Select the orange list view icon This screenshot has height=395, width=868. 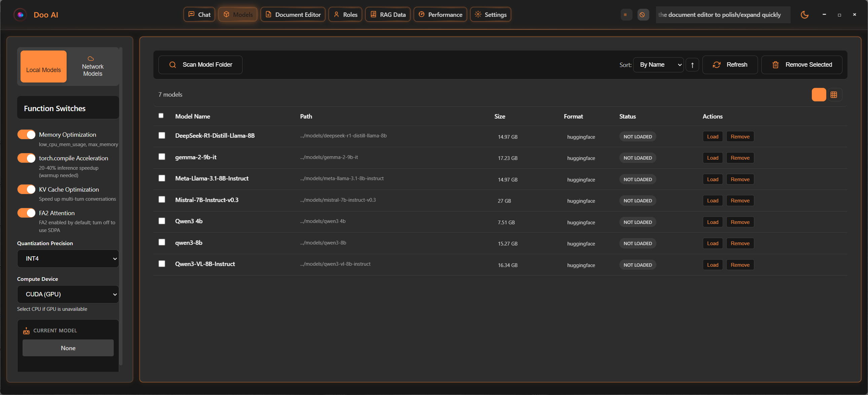tap(819, 95)
